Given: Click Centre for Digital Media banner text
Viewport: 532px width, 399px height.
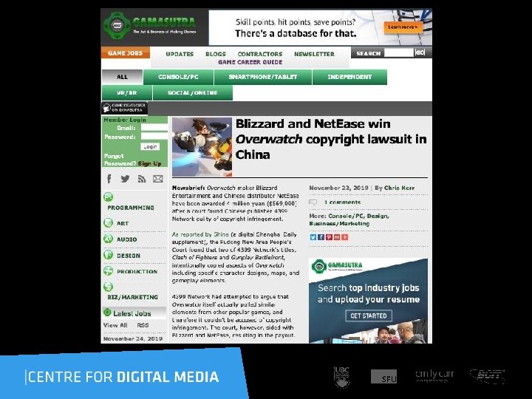Looking at the screenshot, I should 123,377.
